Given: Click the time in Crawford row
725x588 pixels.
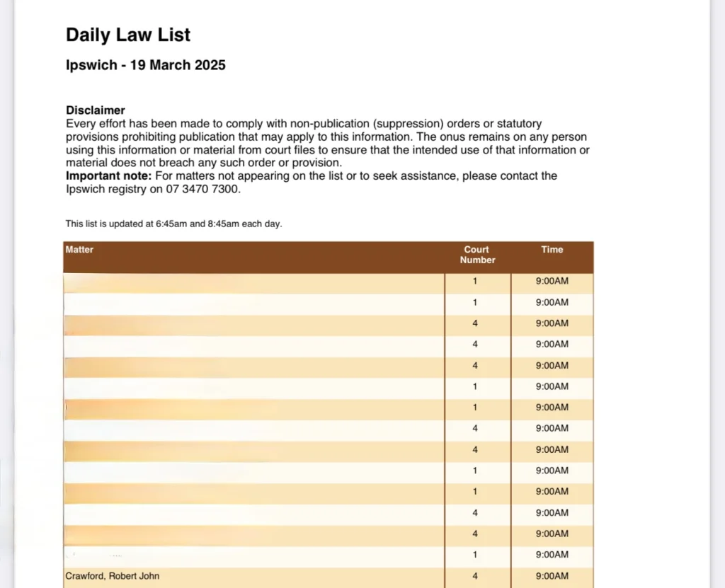Looking at the screenshot, I should pos(552,576).
